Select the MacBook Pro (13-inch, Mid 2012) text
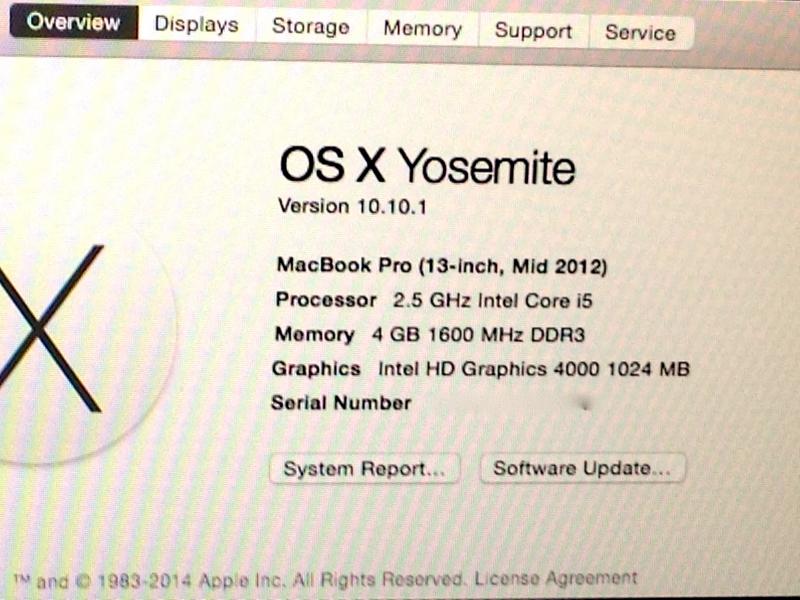Image resolution: width=800 pixels, height=600 pixels. (x=442, y=266)
